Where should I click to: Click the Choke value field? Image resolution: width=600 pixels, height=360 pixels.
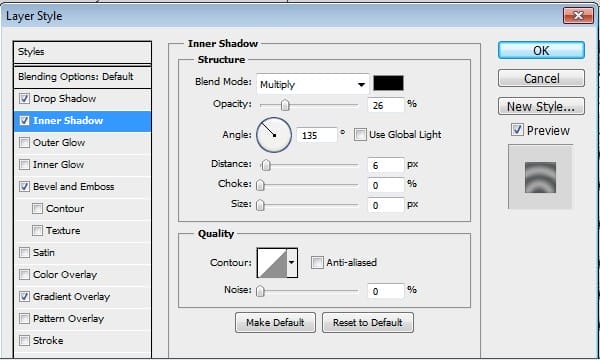[386, 185]
